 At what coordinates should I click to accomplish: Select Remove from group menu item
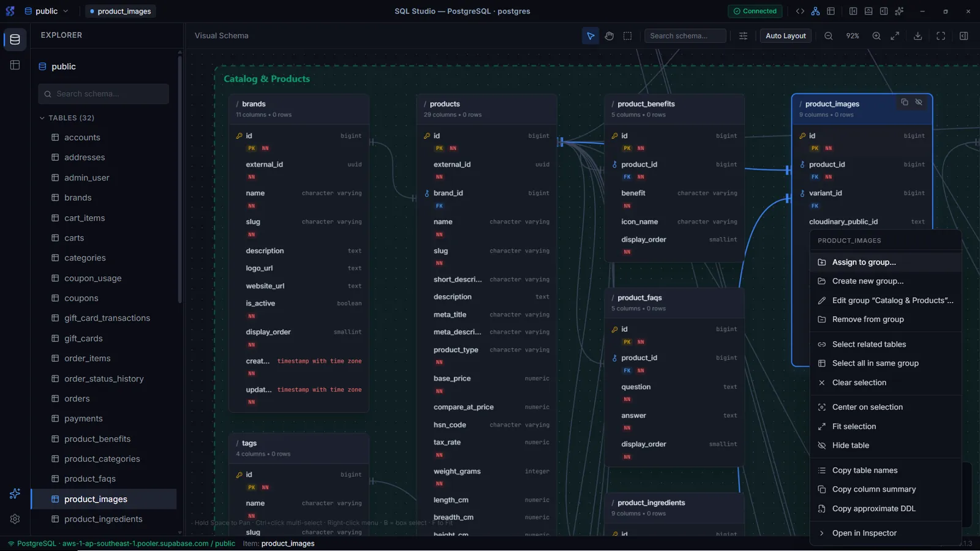tap(886, 320)
